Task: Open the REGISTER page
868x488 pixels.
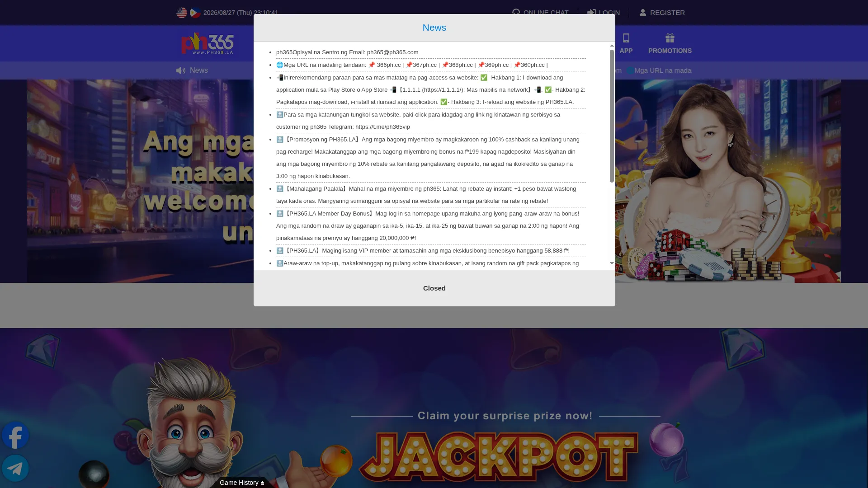Action: [662, 13]
